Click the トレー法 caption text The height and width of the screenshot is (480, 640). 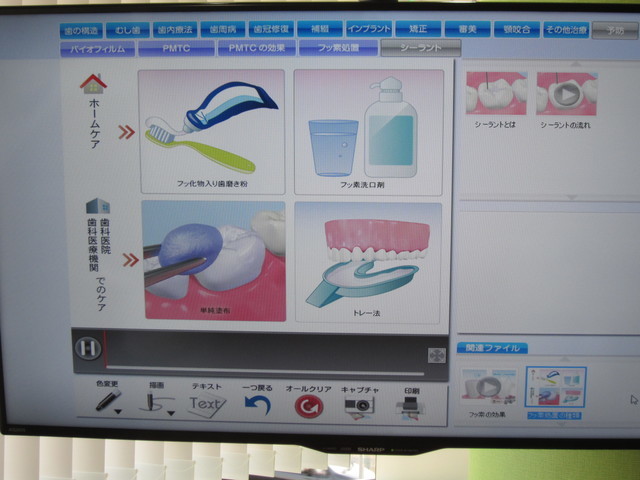tap(367, 313)
